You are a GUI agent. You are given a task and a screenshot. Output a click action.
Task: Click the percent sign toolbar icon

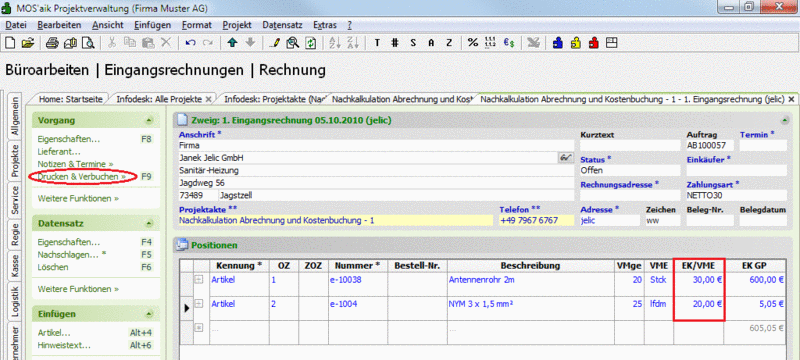pos(473,43)
